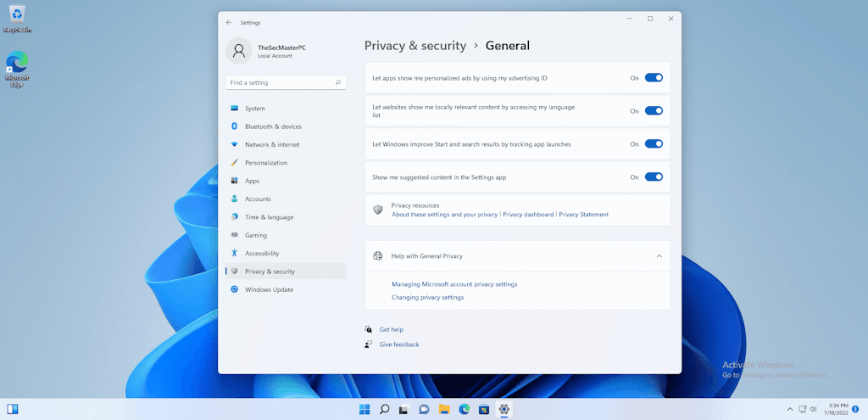The height and width of the screenshot is (420, 868).
Task: Open Task View on the taskbar
Action: [x=404, y=410]
